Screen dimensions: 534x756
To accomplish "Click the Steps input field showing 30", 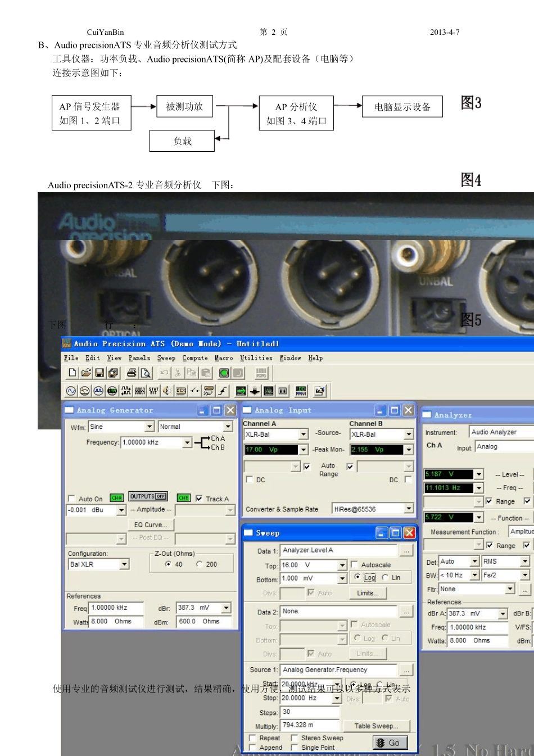I will (x=310, y=712).
